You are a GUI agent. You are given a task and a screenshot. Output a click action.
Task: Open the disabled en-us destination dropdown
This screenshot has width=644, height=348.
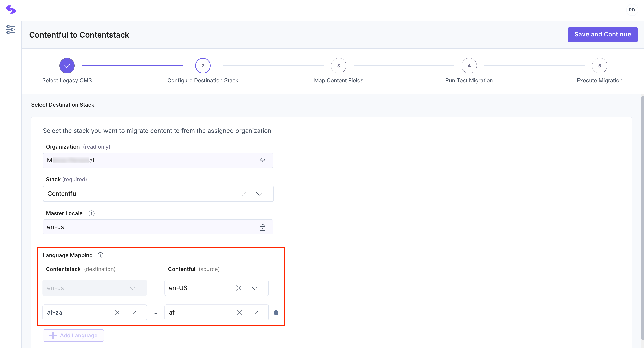pyautogui.click(x=95, y=288)
